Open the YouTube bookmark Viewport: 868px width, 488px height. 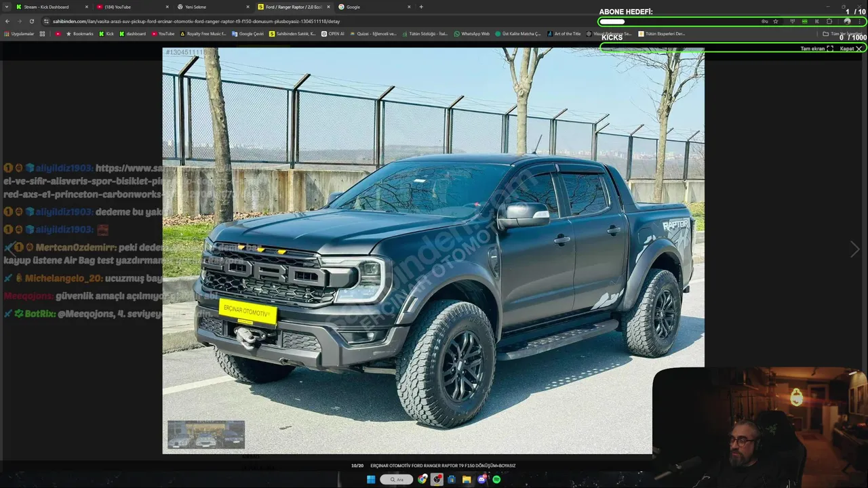(x=163, y=33)
